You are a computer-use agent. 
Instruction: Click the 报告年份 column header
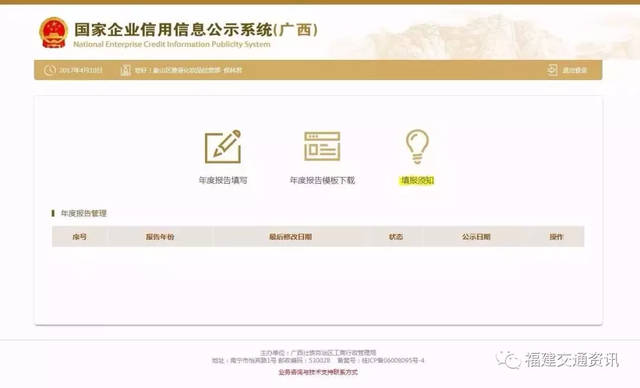point(160,237)
